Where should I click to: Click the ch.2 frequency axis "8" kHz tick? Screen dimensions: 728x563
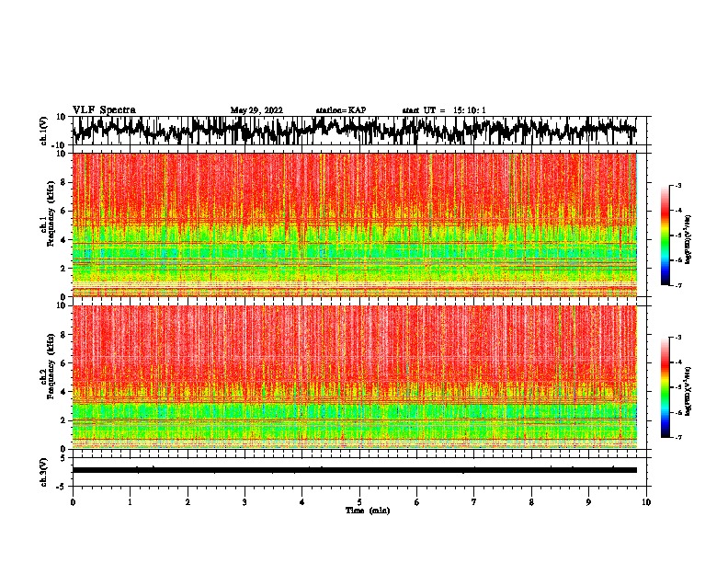coord(64,335)
